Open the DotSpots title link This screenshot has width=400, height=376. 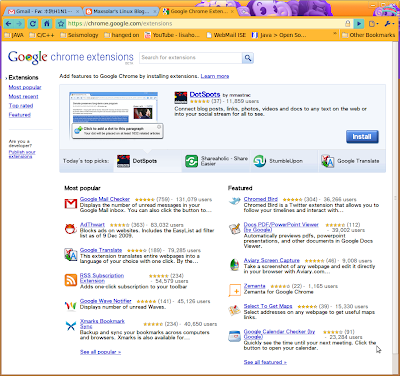point(205,95)
